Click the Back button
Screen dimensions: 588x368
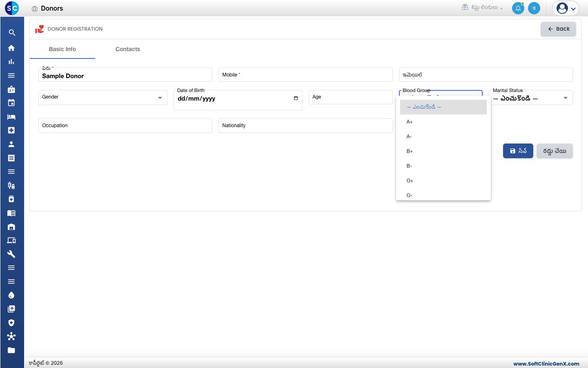click(x=558, y=29)
